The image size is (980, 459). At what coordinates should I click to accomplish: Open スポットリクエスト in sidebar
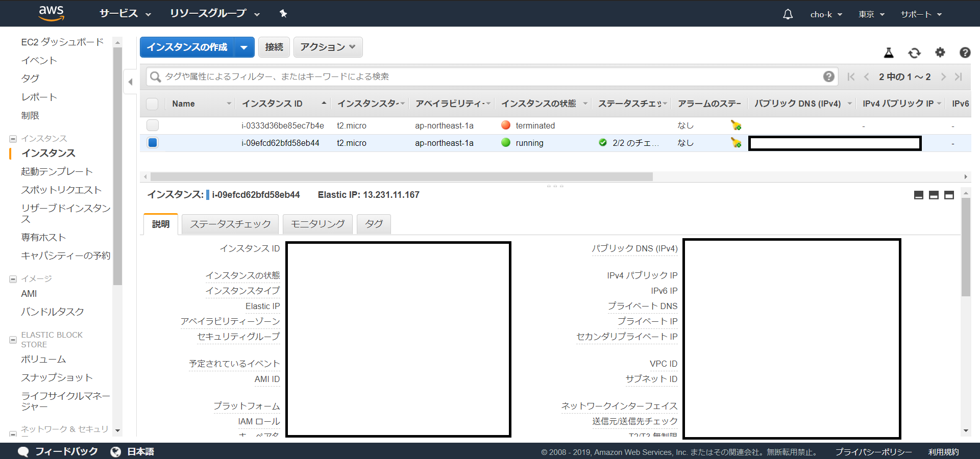pos(61,190)
